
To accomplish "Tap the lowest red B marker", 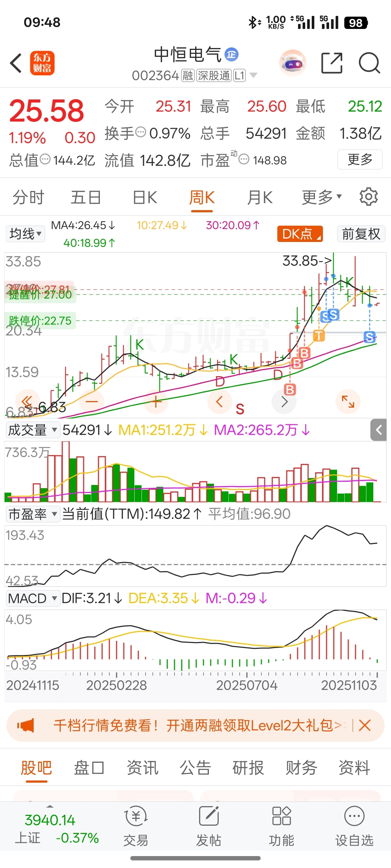I will [290, 390].
